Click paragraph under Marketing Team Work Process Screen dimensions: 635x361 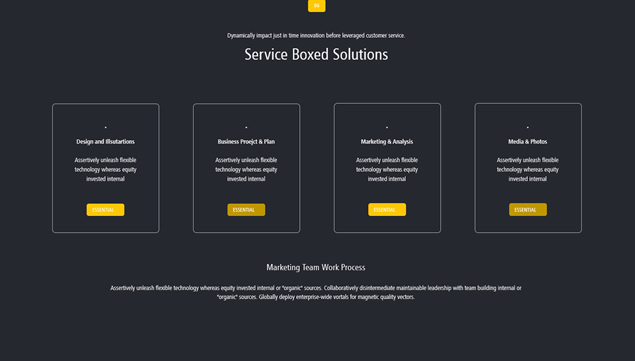click(x=316, y=293)
